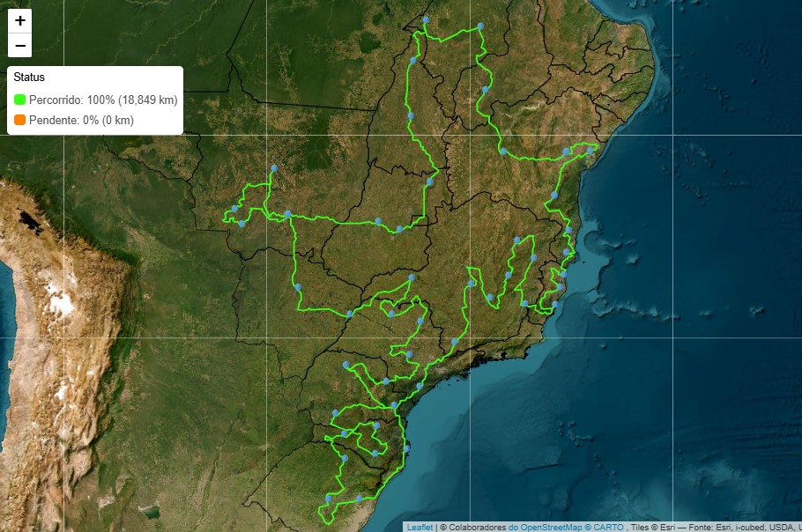Click the northernmost blue marker on the route
Screen dimensions: 802x532
click(426, 19)
